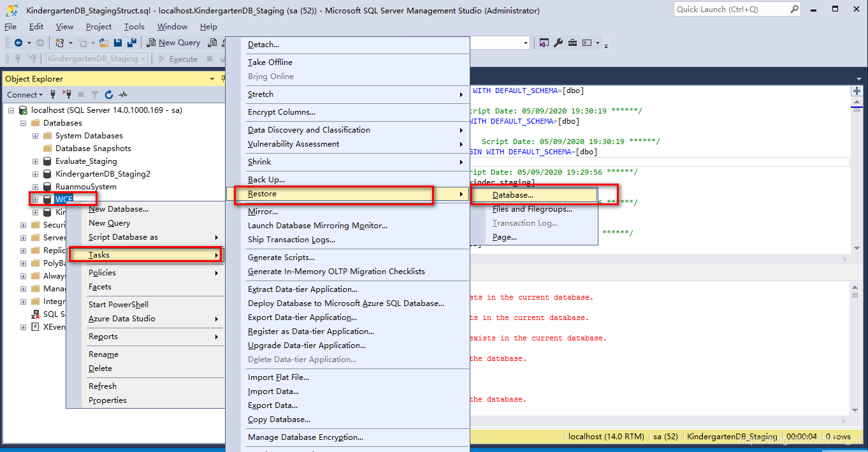Click Rename in the context menu
Screen dimensions: 868x452
pyautogui.click(x=145, y=354)
